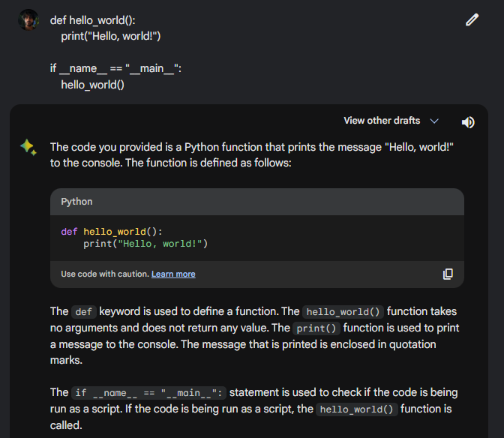The height and width of the screenshot is (438, 504).
Task: Click the Python label in the code block header
Action: click(77, 202)
